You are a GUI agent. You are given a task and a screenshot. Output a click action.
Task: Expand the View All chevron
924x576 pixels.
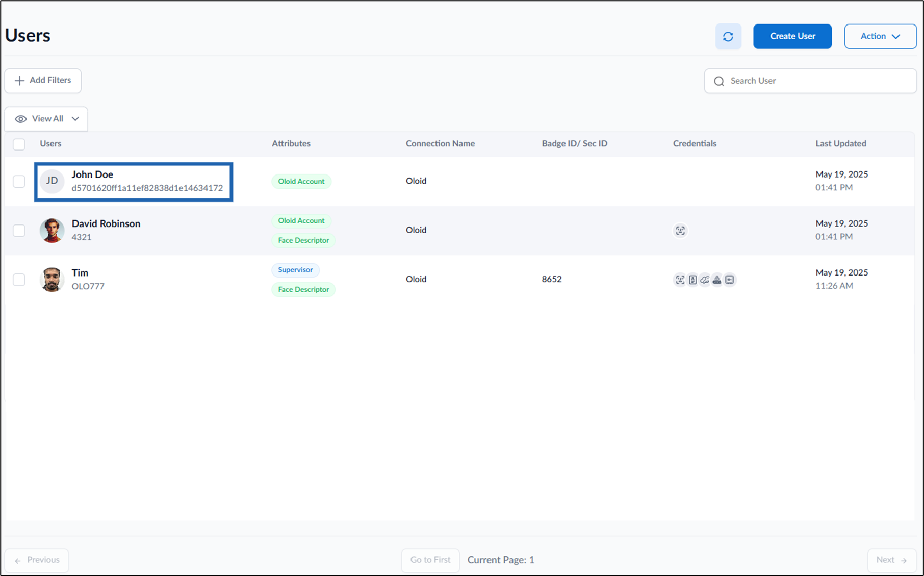75,119
